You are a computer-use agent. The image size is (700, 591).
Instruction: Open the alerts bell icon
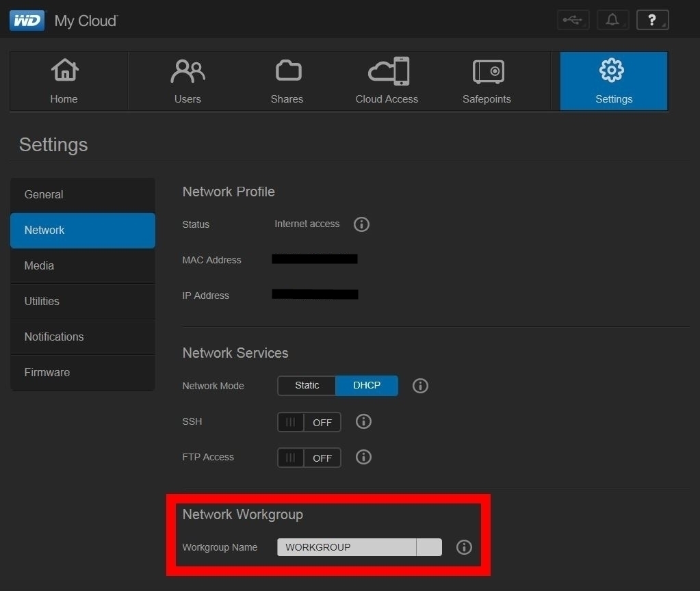pos(612,20)
